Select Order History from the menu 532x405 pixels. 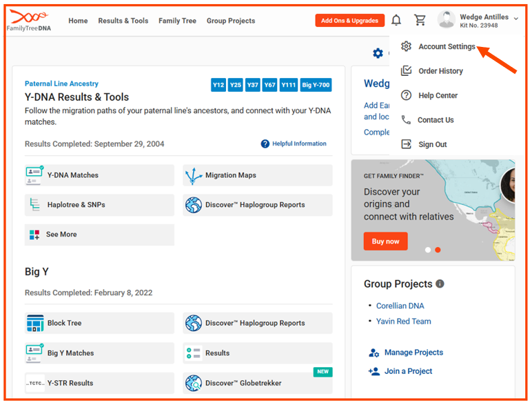tap(440, 70)
